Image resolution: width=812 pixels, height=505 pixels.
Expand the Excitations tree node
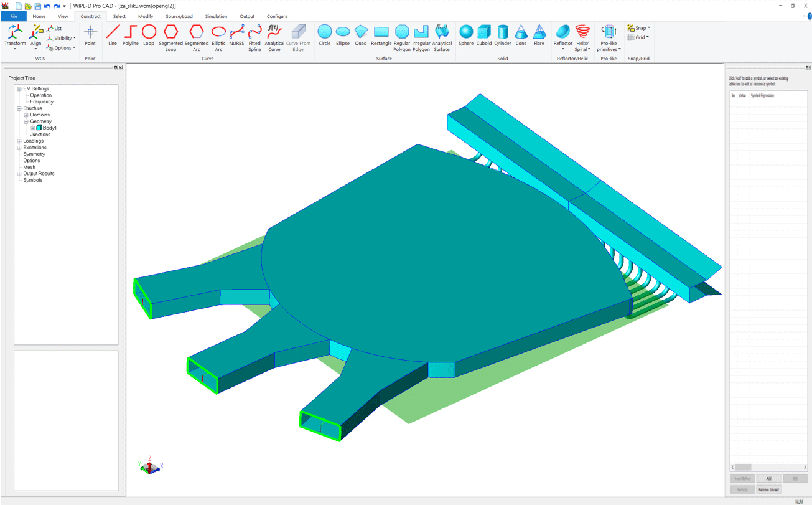tap(19, 148)
